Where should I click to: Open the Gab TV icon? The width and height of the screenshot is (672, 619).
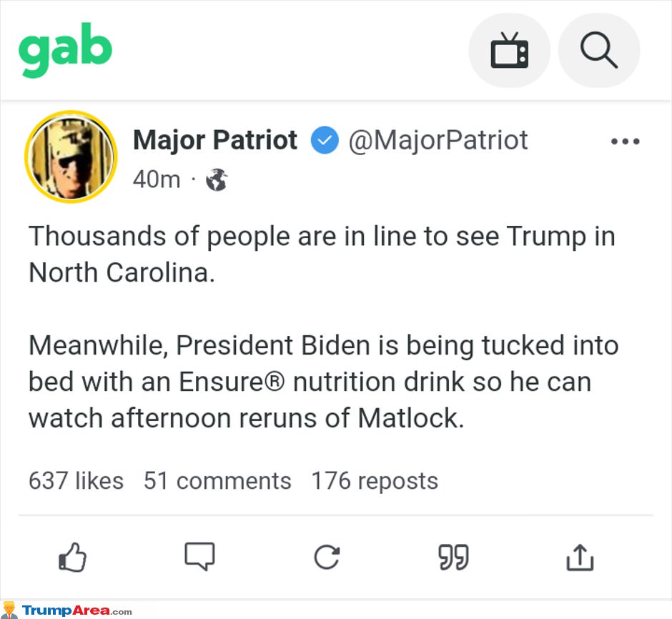coord(509,51)
